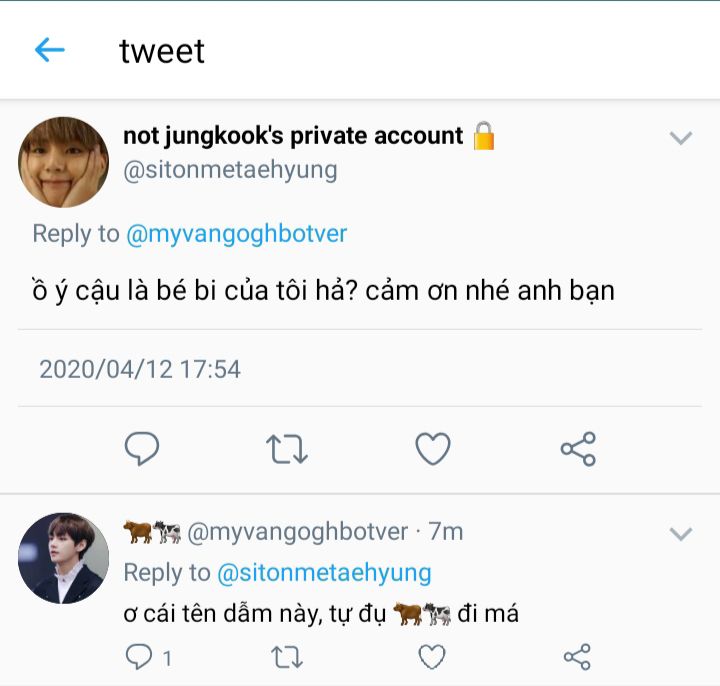The image size is (720, 686).
Task: Like the reply from myvangoghbotver
Action: coord(431,657)
